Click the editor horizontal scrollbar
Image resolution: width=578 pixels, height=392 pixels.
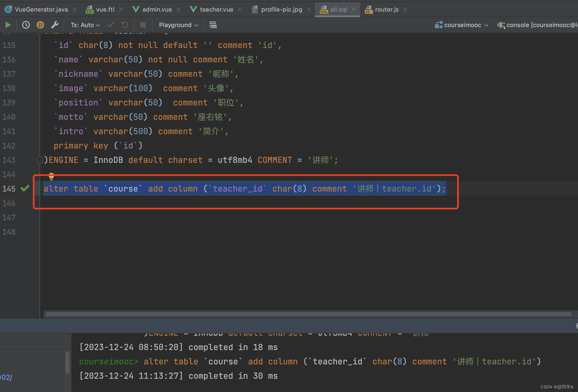click(x=308, y=314)
